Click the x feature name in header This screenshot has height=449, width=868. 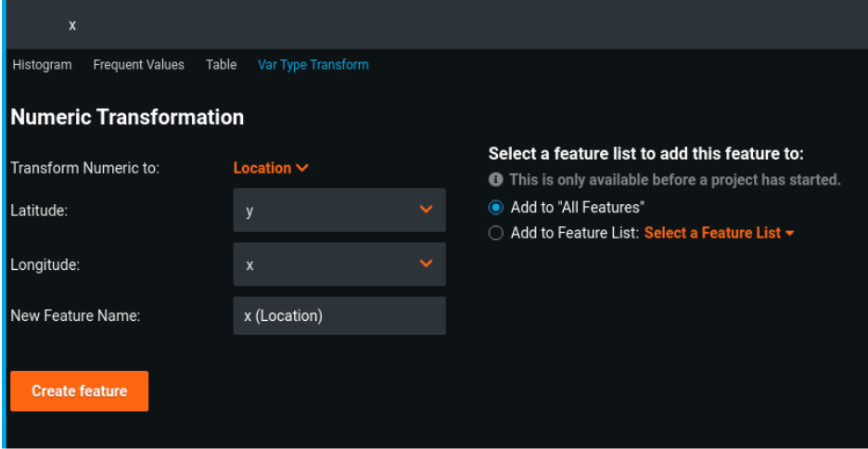pos(72,25)
